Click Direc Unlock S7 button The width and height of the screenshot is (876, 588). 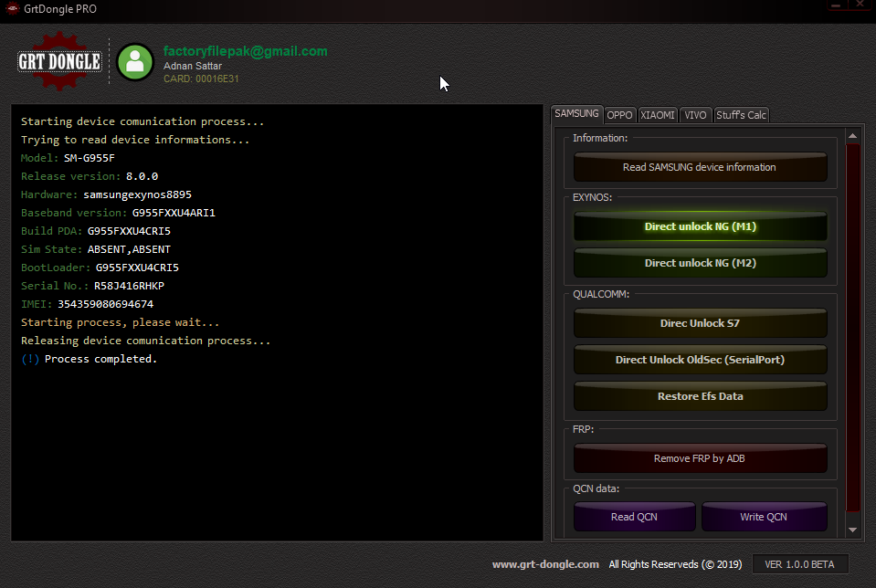[700, 323]
